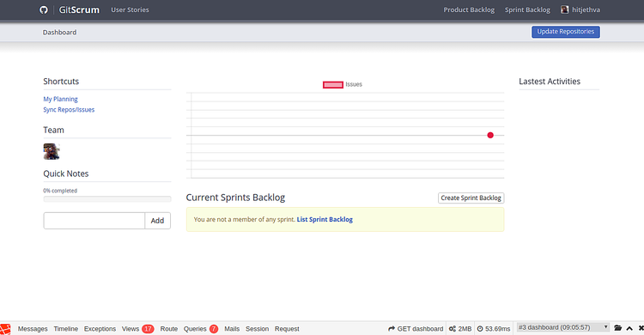The image size is (644, 335).
Task: Open the debugbar Session tab
Action: [257, 329]
